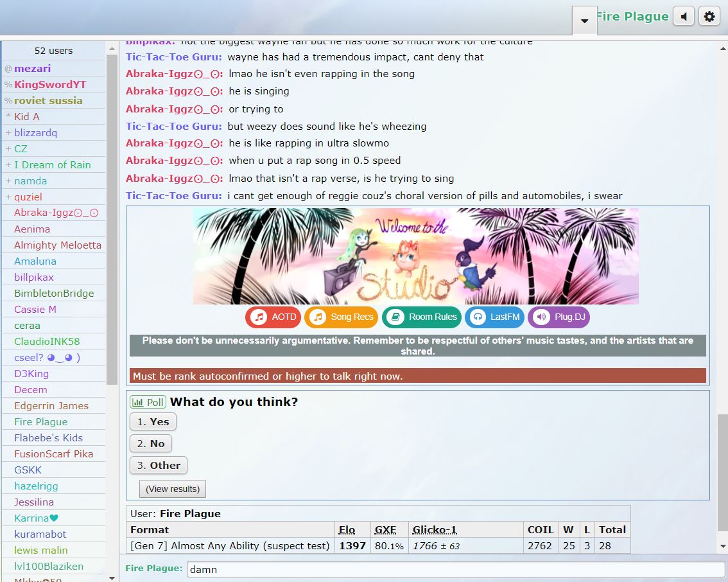Select user GSKK
The image size is (728, 582).
point(53,470)
